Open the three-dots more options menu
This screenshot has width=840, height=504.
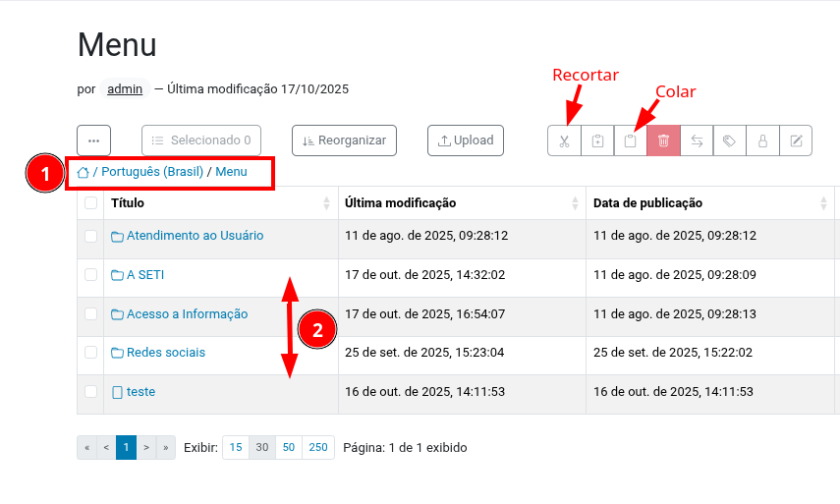point(93,140)
